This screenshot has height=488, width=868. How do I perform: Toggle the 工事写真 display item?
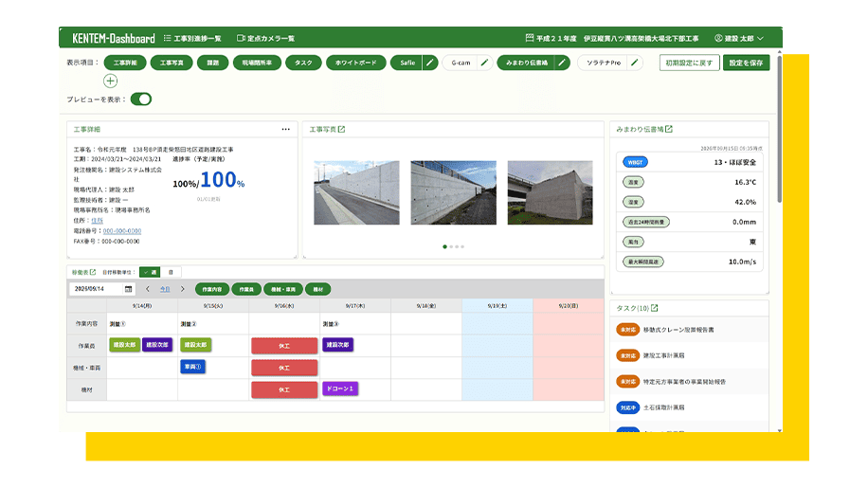[x=172, y=63]
